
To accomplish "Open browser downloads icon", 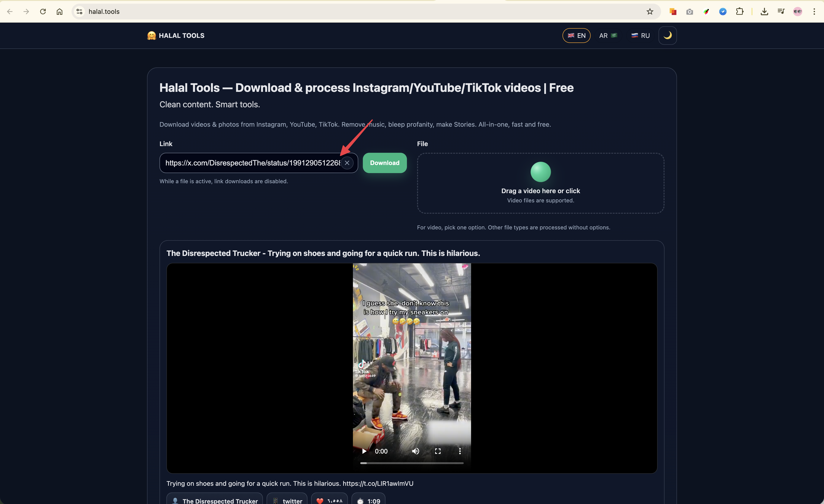I will pos(764,12).
